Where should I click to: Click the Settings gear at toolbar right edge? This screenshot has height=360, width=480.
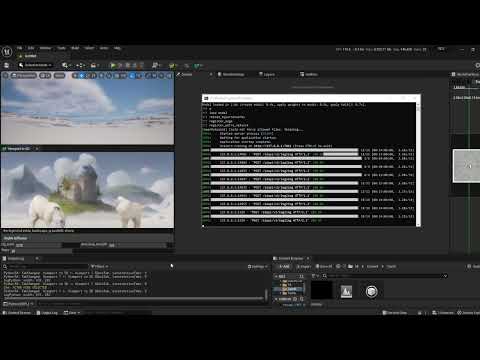click(477, 65)
